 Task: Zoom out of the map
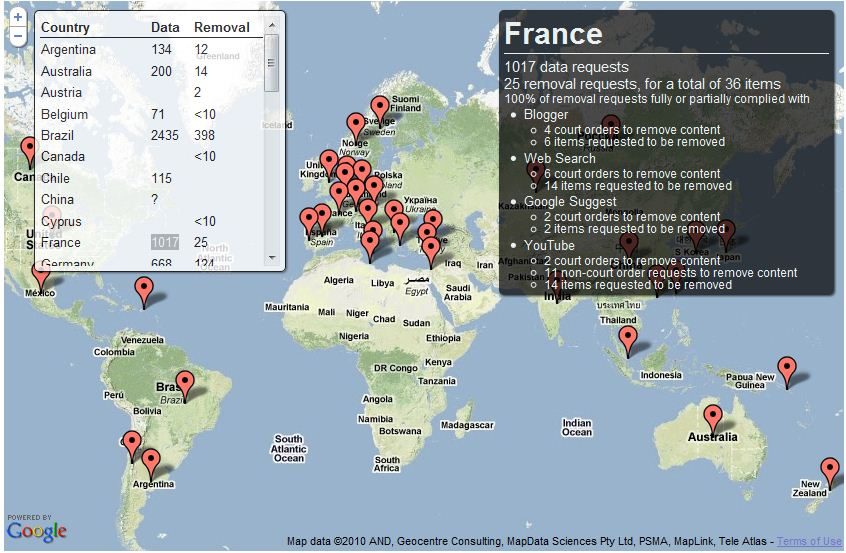click(x=17, y=36)
